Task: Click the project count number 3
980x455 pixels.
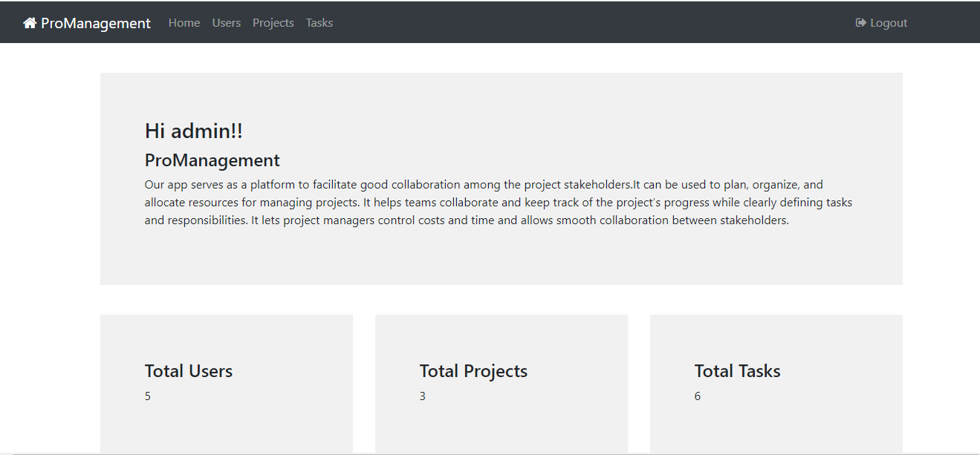Action: coord(422,396)
